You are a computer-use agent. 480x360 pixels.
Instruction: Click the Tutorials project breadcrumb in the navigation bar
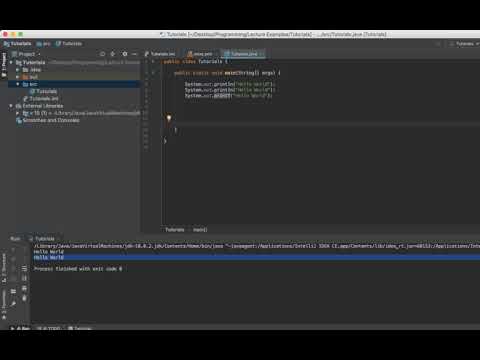click(x=17, y=44)
